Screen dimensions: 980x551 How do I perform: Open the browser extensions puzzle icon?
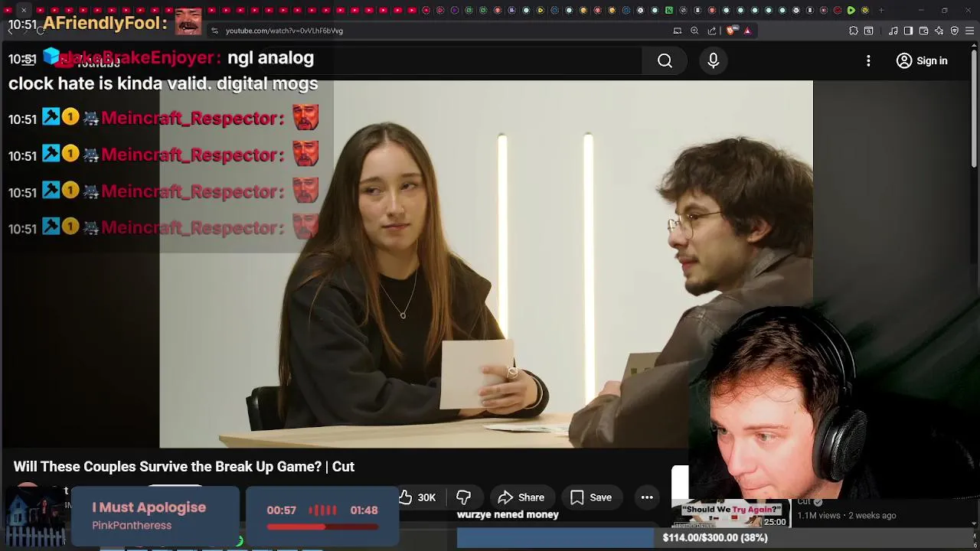coord(854,31)
